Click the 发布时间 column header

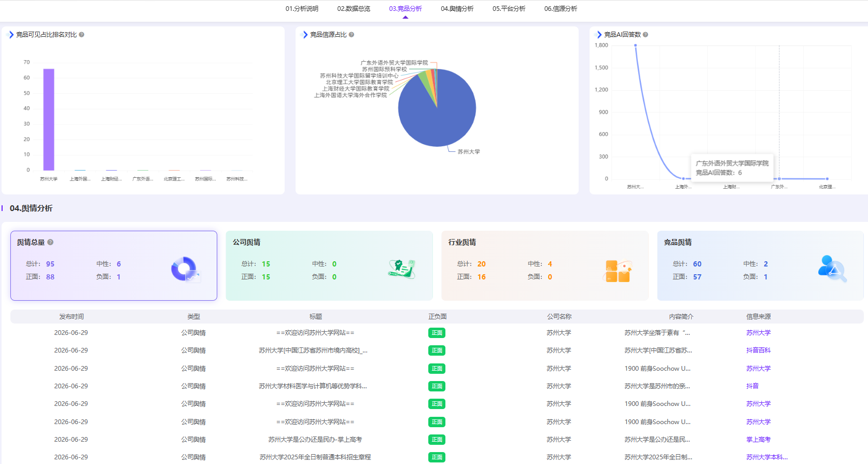click(72, 317)
